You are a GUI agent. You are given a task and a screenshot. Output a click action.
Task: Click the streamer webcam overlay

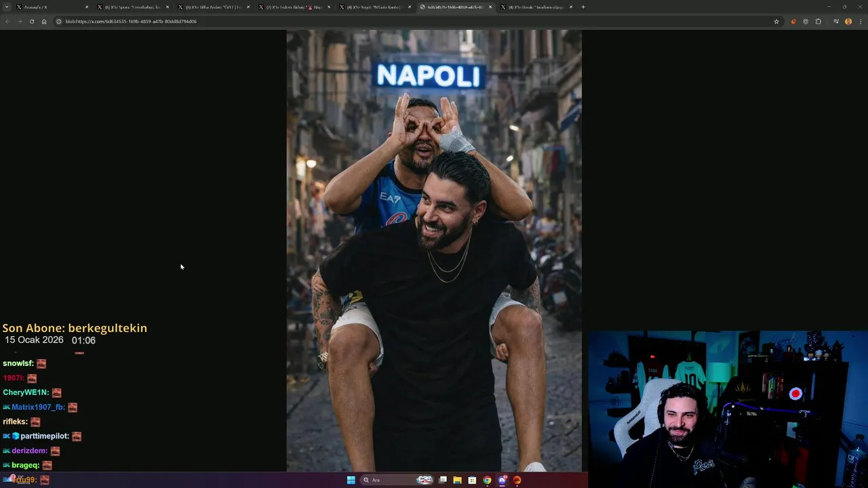coord(728,409)
